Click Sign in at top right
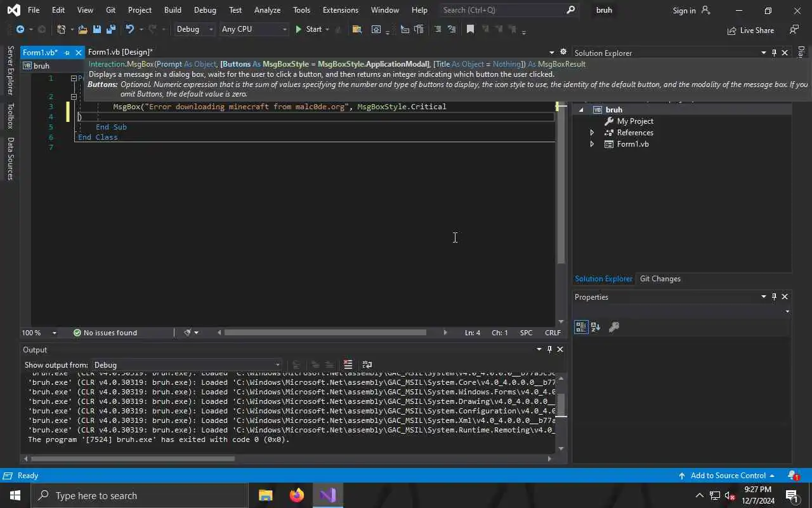The width and height of the screenshot is (812, 508). click(684, 10)
